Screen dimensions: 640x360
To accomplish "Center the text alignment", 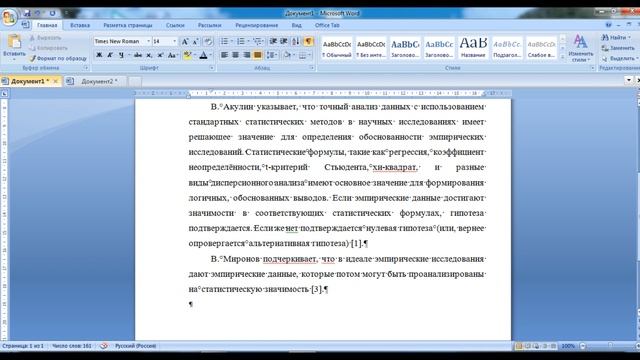I will click(236, 55).
